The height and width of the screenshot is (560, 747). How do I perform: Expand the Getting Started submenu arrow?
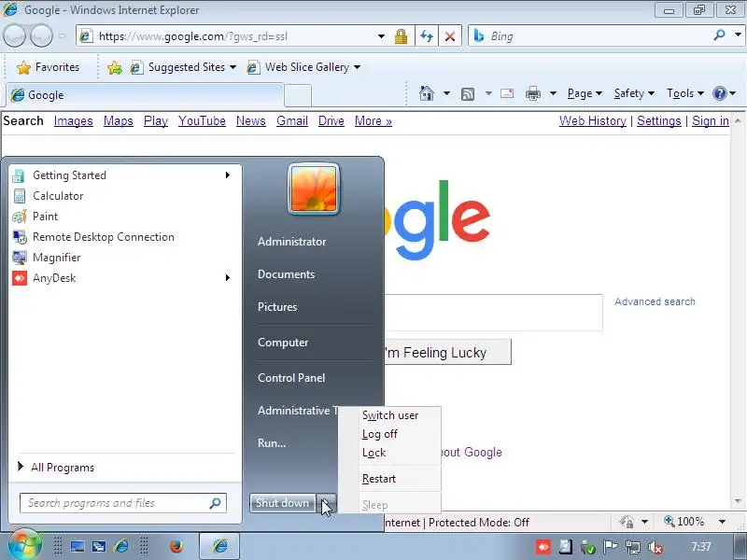click(x=228, y=175)
